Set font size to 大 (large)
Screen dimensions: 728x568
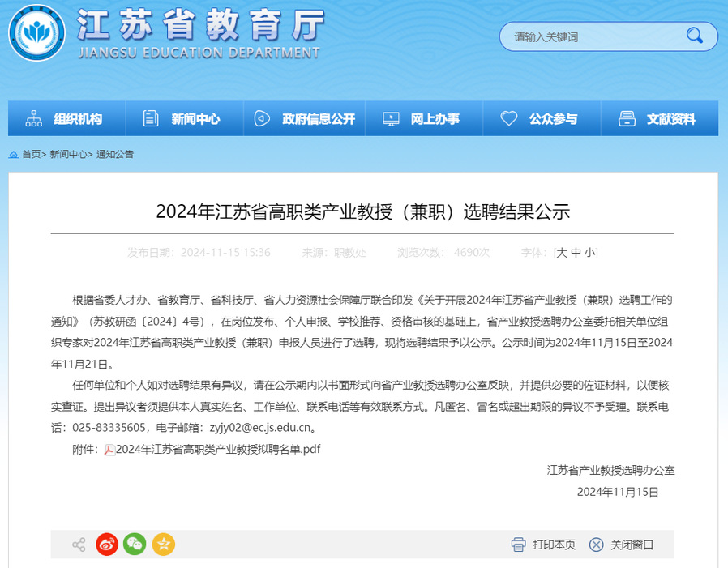tap(562, 253)
